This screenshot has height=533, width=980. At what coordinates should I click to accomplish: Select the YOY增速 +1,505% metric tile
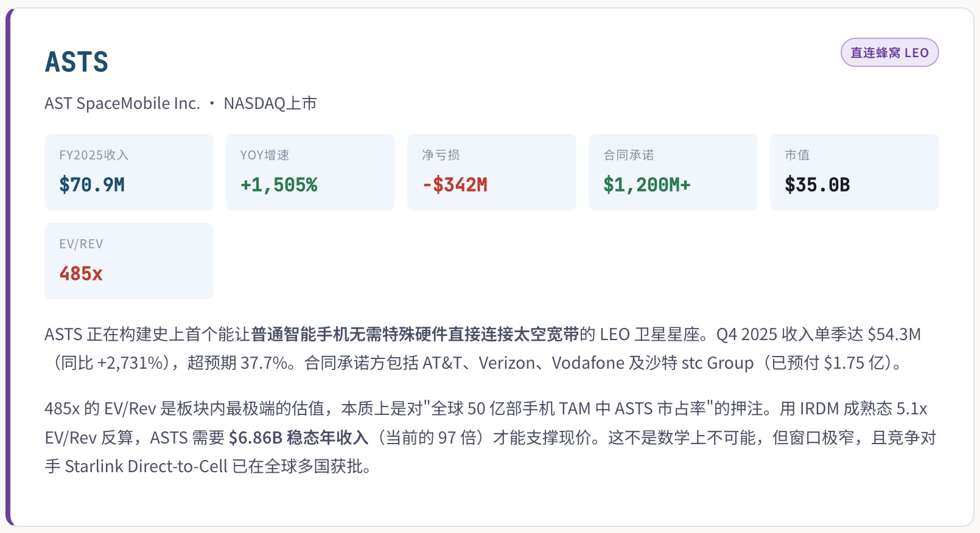pos(310,172)
